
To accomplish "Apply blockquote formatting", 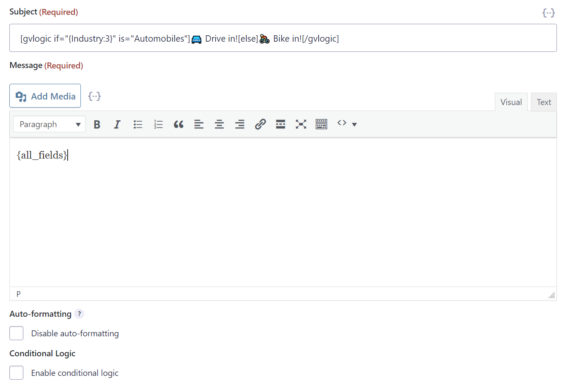I will click(x=179, y=124).
